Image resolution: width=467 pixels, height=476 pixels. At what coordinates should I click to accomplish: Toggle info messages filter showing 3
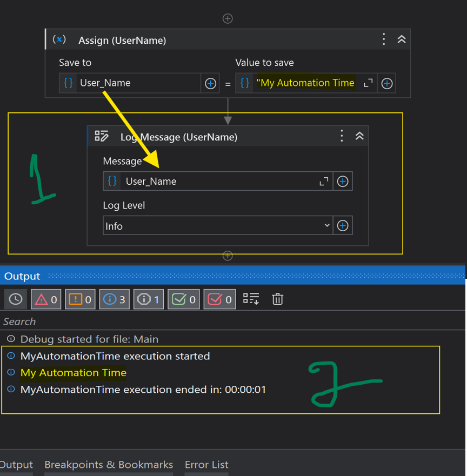pos(114,299)
